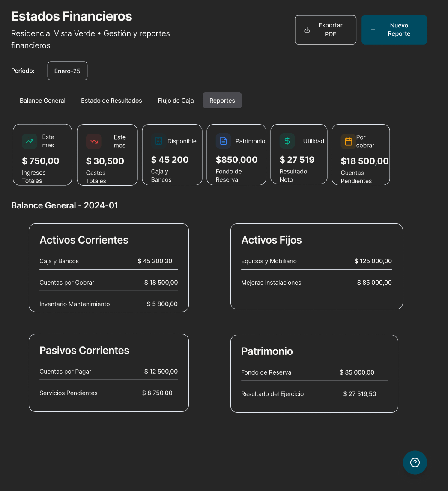448x491 pixels.
Task: Click the building icon beside Disponible
Action: coord(158,141)
